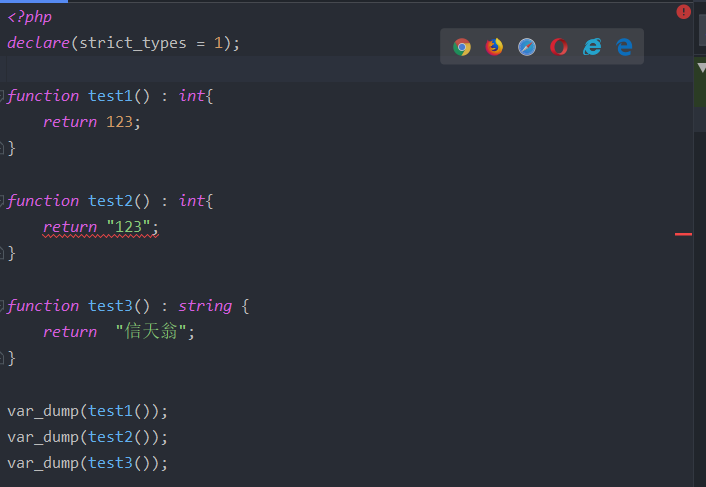Click the test3 function name definition
The image size is (706, 487).
[110, 306]
